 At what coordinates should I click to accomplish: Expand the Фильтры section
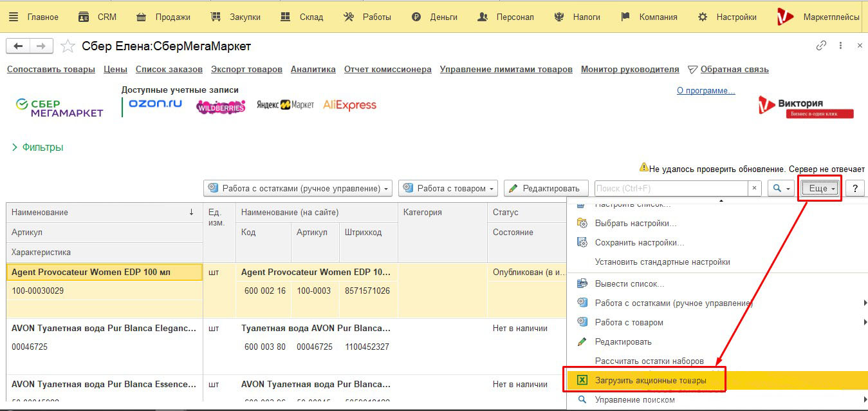37,147
